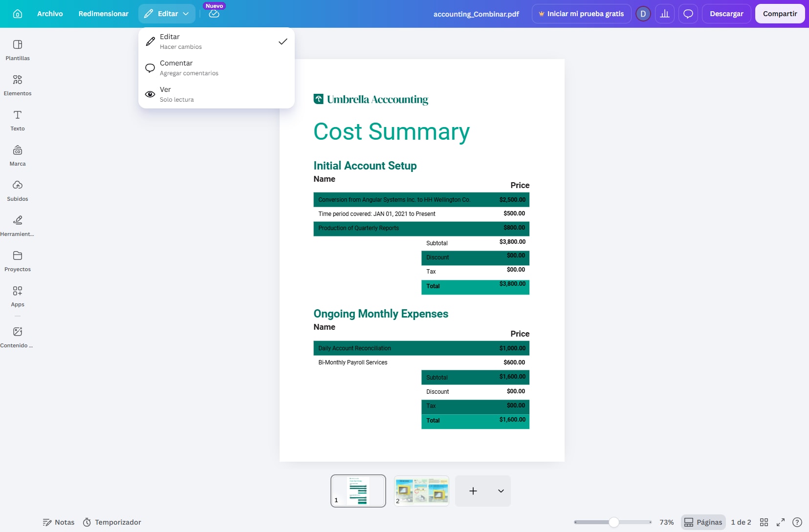Open the comments speech bubble icon
The image size is (809, 532).
coord(688,14)
